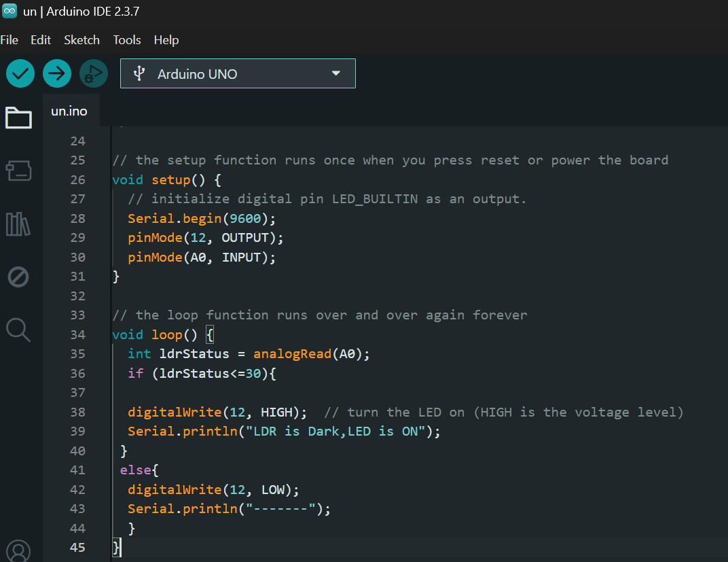Open the Library Manager books icon
Image resolution: width=728 pixels, height=562 pixels.
[18, 224]
